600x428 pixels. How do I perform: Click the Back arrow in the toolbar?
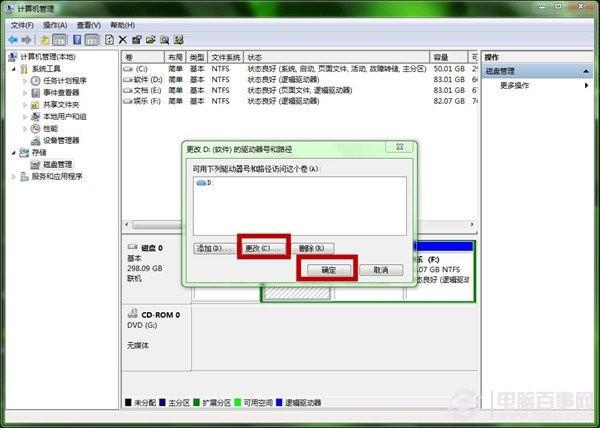pos(12,39)
